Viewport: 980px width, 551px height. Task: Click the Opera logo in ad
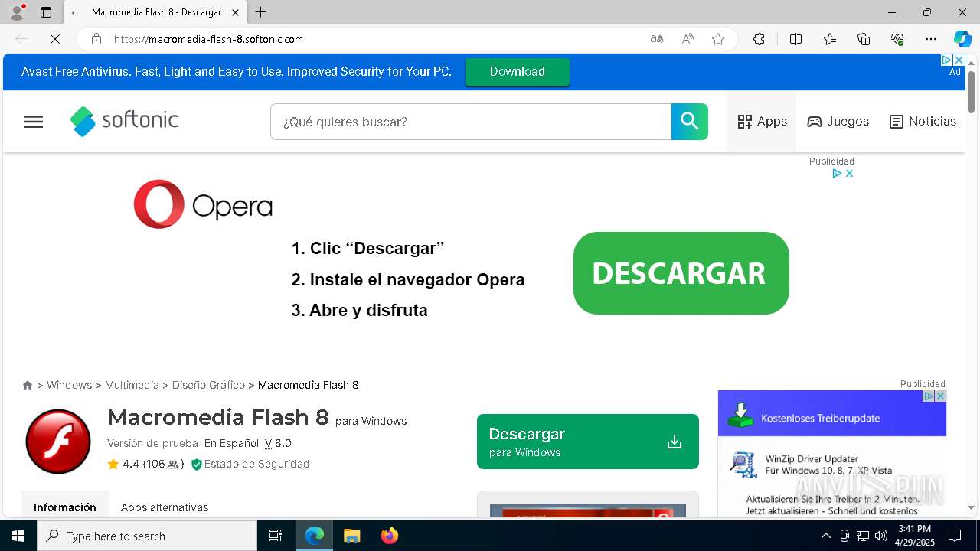pos(203,204)
